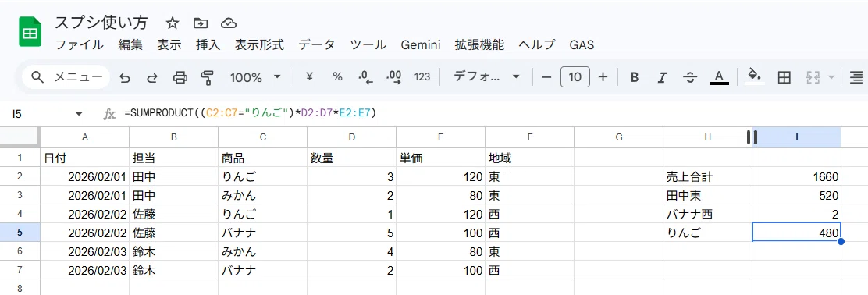Click the print icon

[x=180, y=77]
